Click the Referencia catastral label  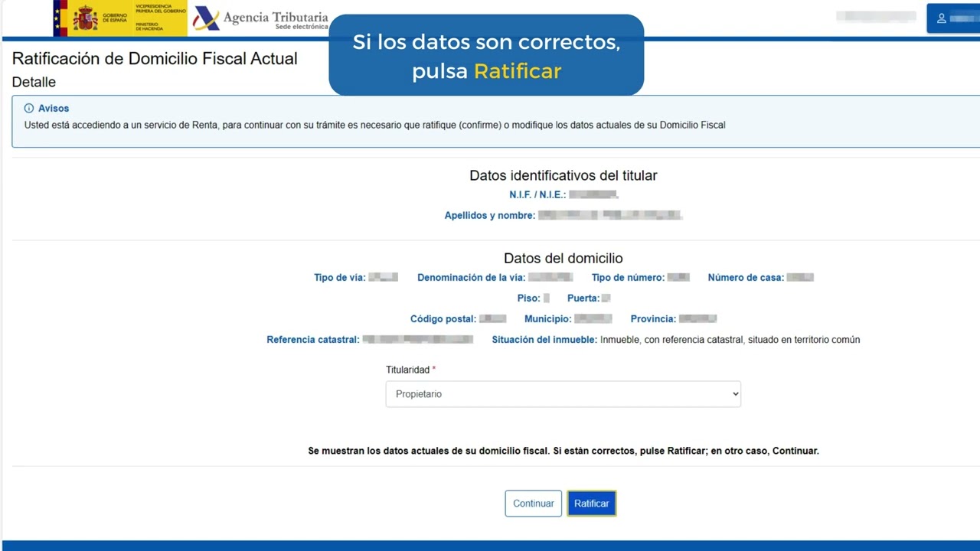point(312,339)
